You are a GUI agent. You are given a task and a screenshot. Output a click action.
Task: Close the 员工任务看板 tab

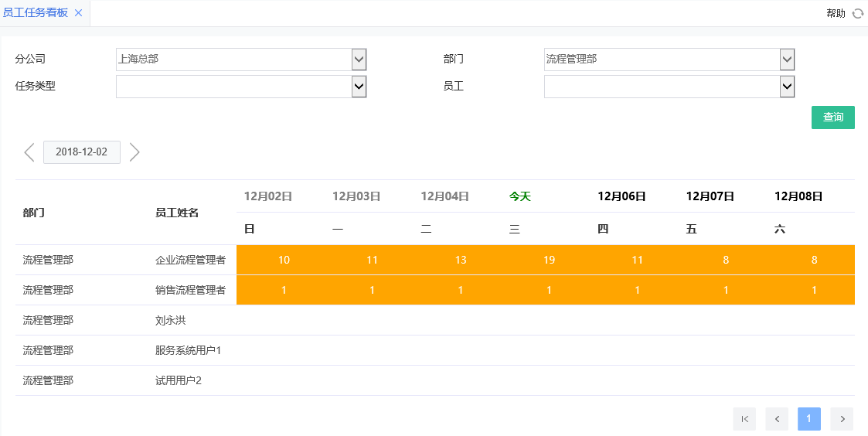pos(78,13)
